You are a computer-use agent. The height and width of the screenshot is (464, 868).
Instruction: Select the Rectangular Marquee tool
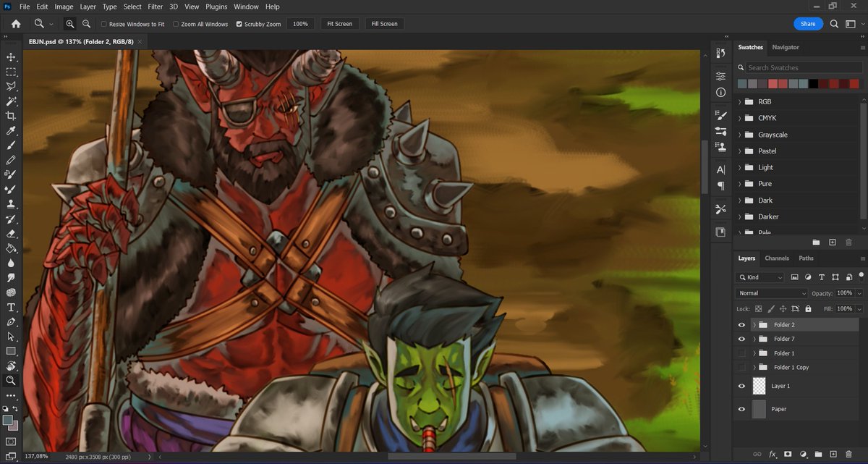coord(11,72)
